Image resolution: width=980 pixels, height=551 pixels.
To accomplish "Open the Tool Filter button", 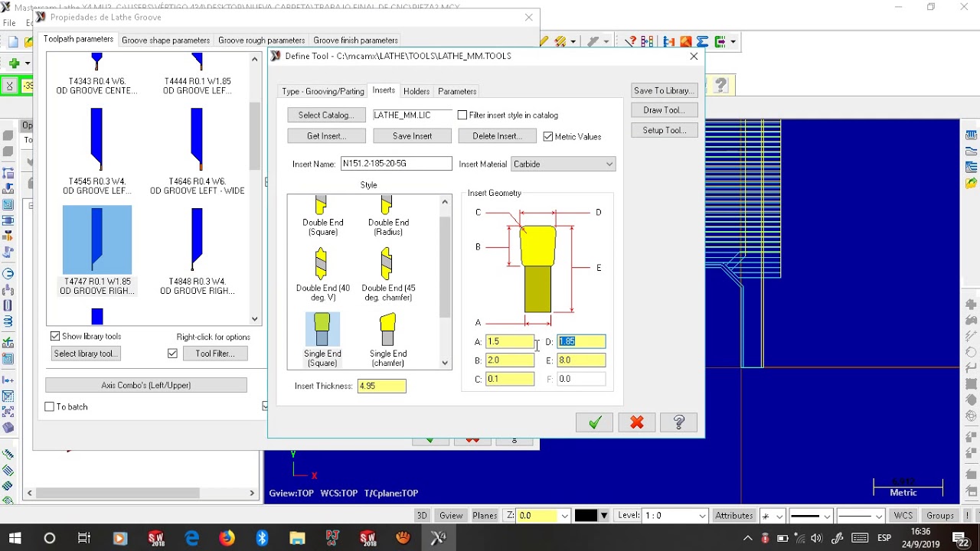I will pos(214,354).
